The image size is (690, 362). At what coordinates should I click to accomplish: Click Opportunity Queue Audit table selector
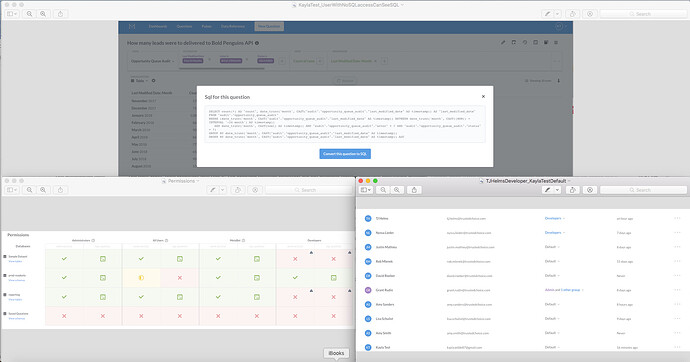coord(153,61)
